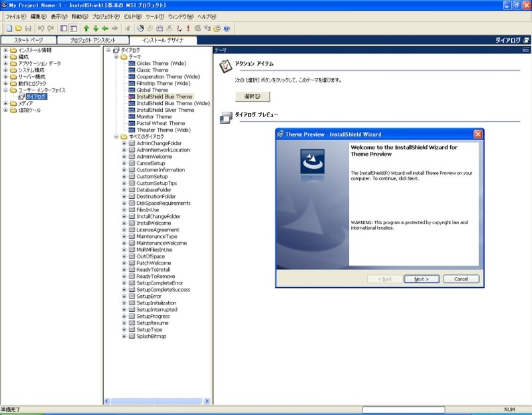532x415 pixels.
Task: Click the disabled Back button in preview
Action: pos(385,279)
